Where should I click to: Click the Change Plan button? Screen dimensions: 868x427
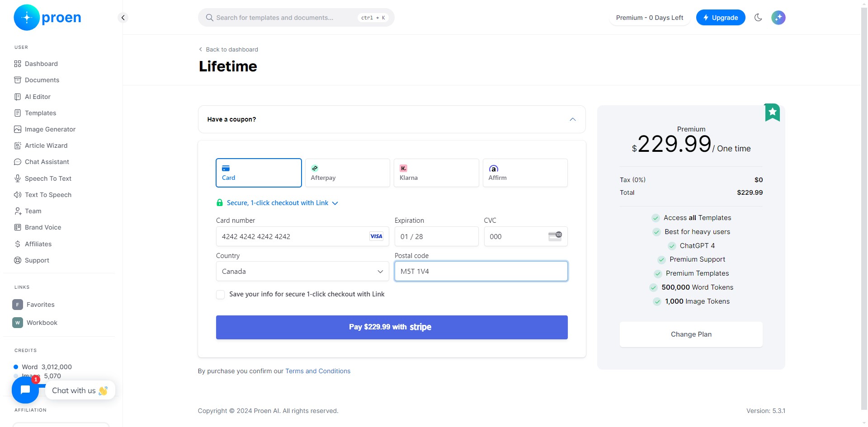(x=691, y=334)
